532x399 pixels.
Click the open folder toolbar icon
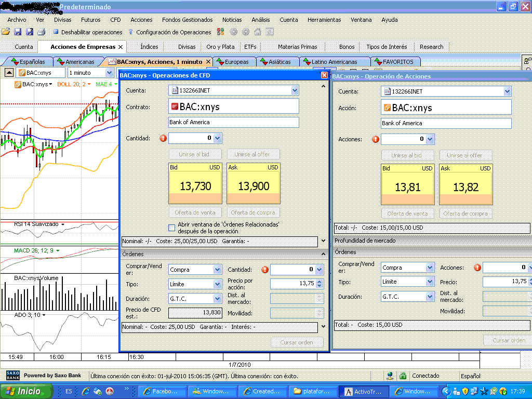[x=6, y=32]
